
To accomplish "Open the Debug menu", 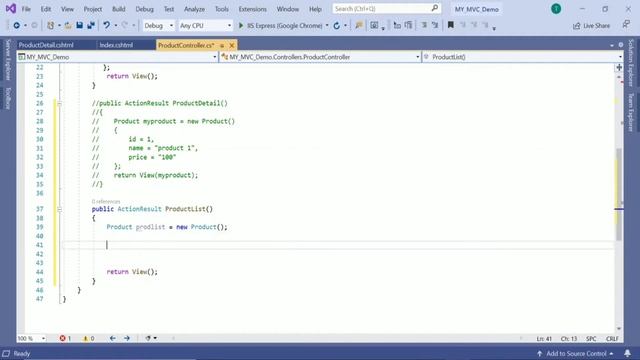I will tap(144, 9).
